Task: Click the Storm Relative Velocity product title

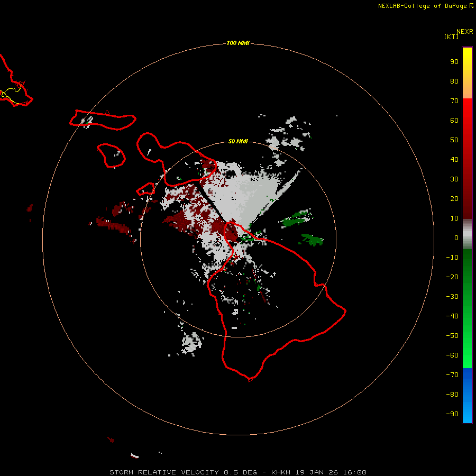Action: [164, 472]
